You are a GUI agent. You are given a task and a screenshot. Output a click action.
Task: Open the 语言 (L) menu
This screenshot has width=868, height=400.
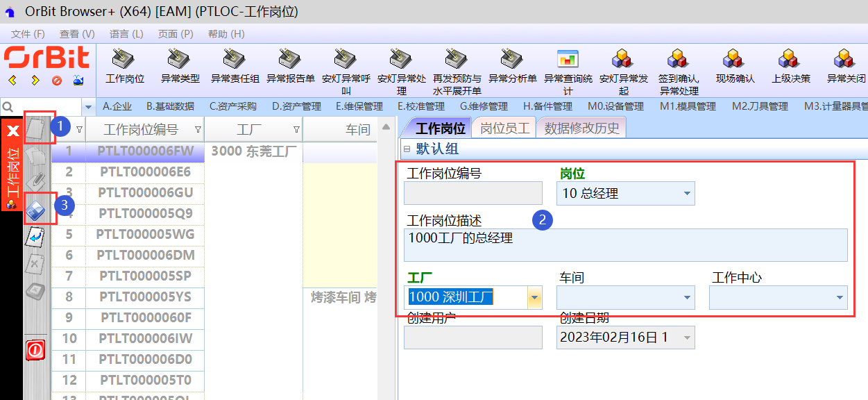coord(126,34)
